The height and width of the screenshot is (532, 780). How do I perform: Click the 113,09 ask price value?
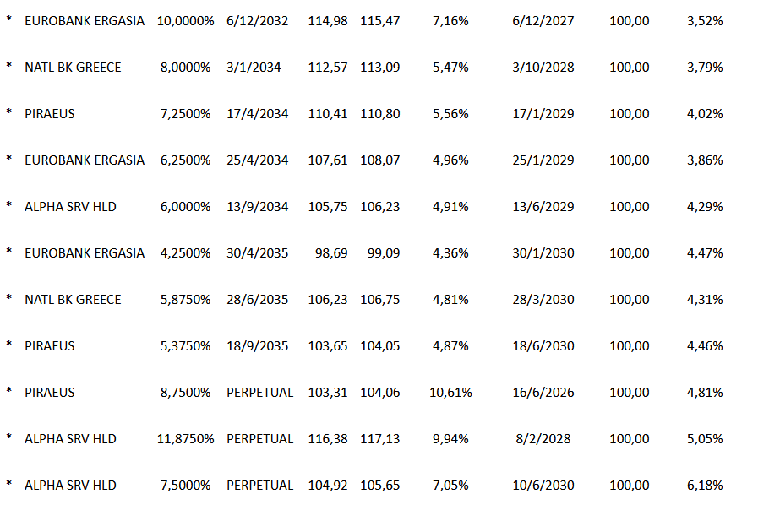coord(379,68)
